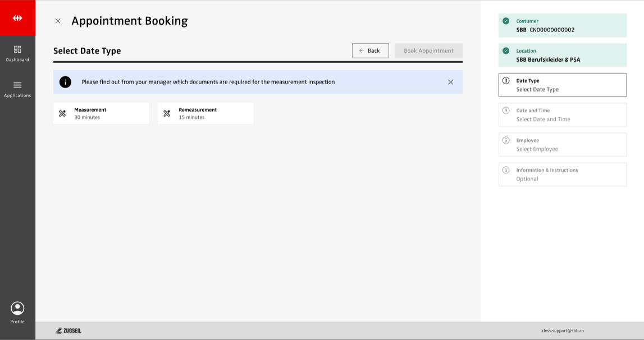Dismiss the measurement inspection info banner

pyautogui.click(x=450, y=82)
